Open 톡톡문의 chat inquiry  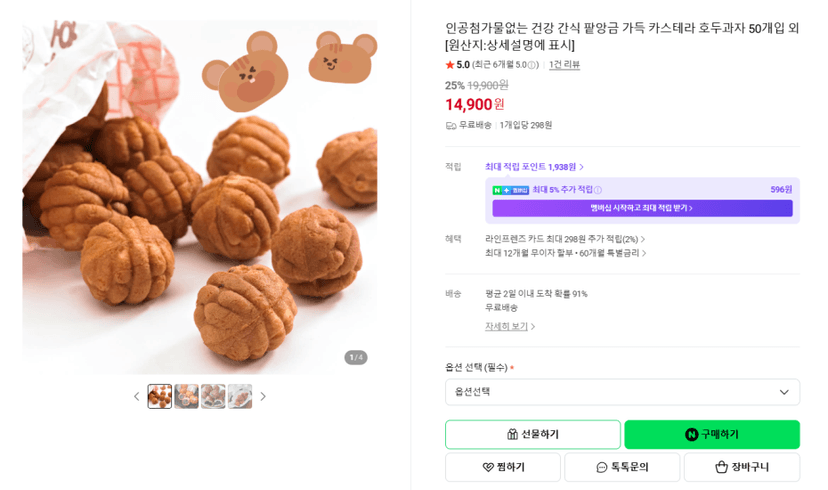622,467
